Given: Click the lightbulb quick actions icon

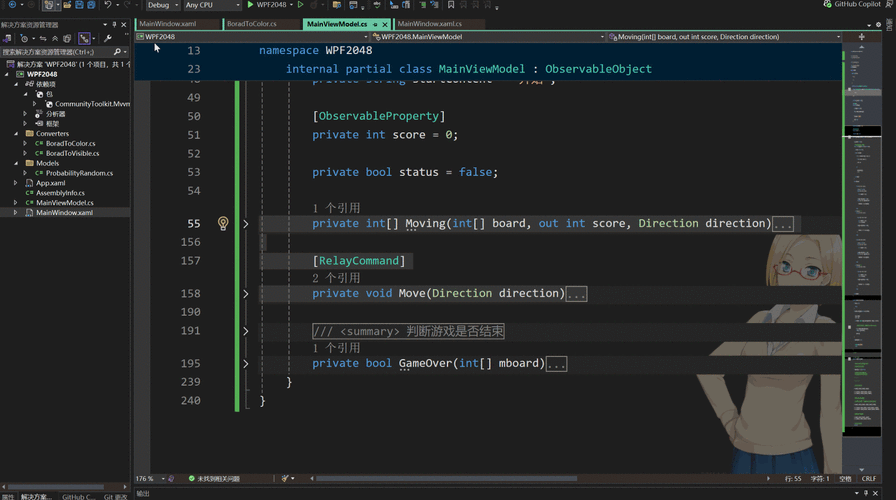Looking at the screenshot, I should [223, 224].
